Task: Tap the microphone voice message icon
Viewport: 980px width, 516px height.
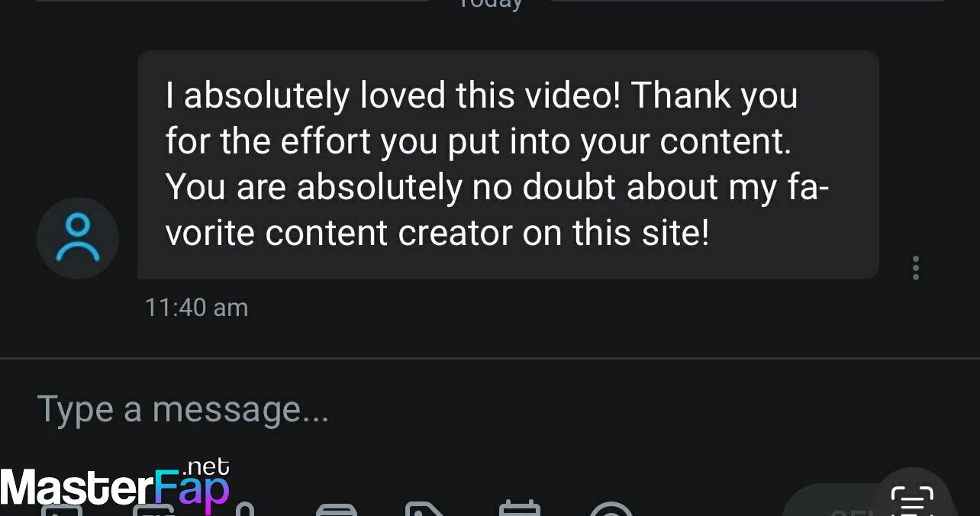Action: pos(245,509)
